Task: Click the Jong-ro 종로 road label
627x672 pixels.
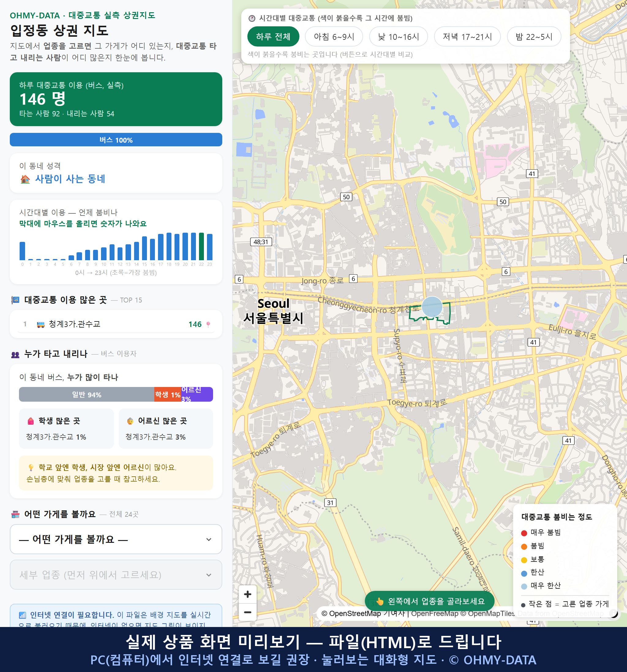Action: point(322,280)
